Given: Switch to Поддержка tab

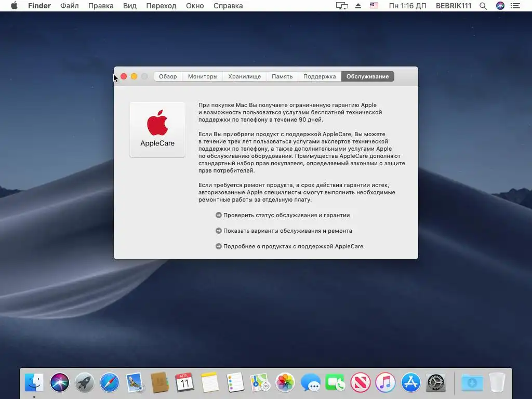Looking at the screenshot, I should pos(320,76).
